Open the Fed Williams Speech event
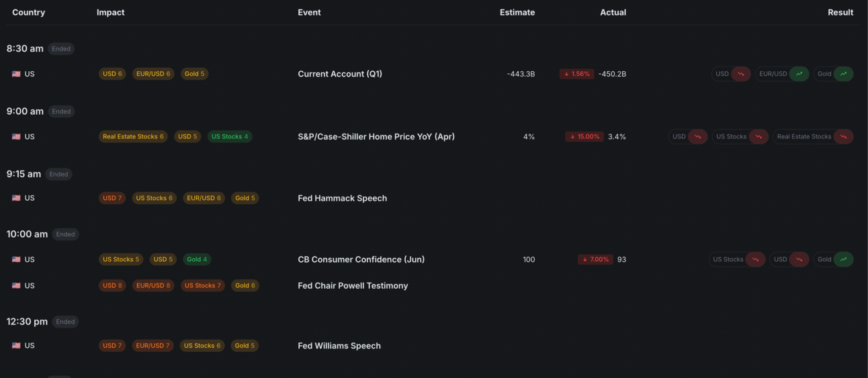868x378 pixels. click(339, 346)
